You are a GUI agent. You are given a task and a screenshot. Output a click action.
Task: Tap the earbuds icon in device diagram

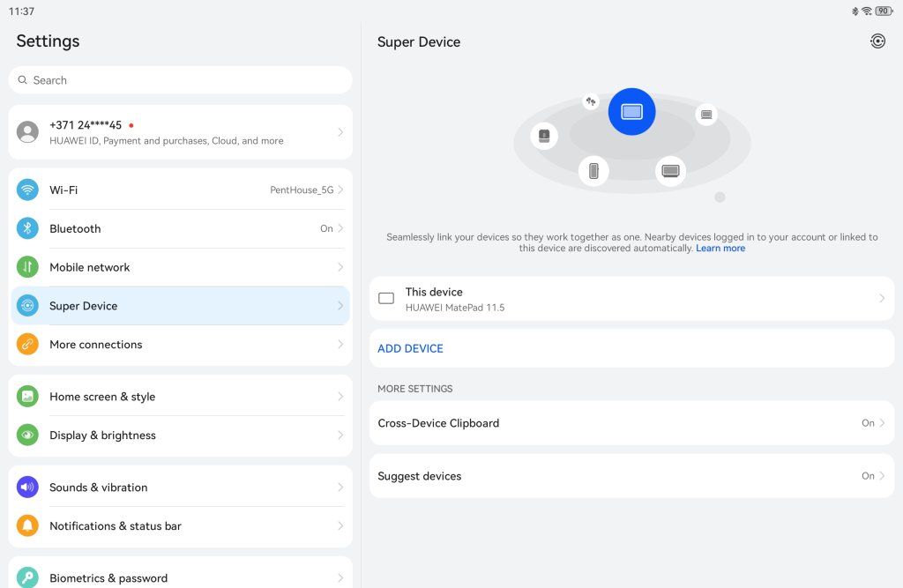[591, 102]
